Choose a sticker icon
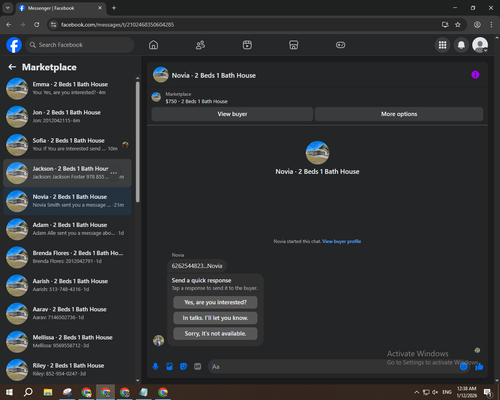The image size is (500, 400). tap(183, 367)
